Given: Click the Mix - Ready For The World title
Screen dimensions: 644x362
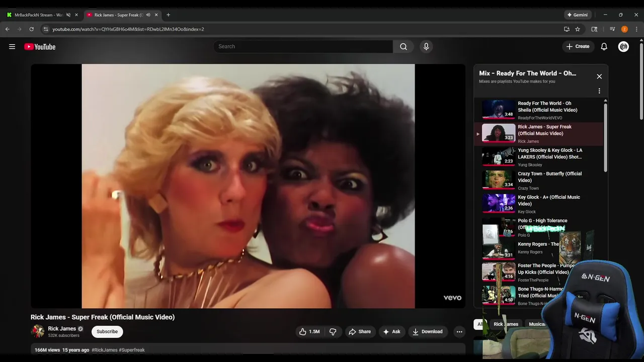Looking at the screenshot, I should pos(527,73).
